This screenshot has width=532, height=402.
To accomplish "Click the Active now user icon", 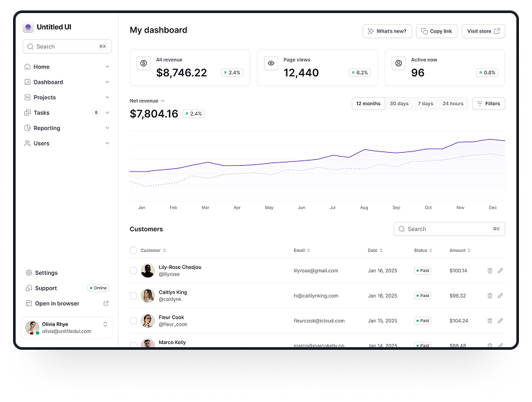I will pyautogui.click(x=398, y=63).
